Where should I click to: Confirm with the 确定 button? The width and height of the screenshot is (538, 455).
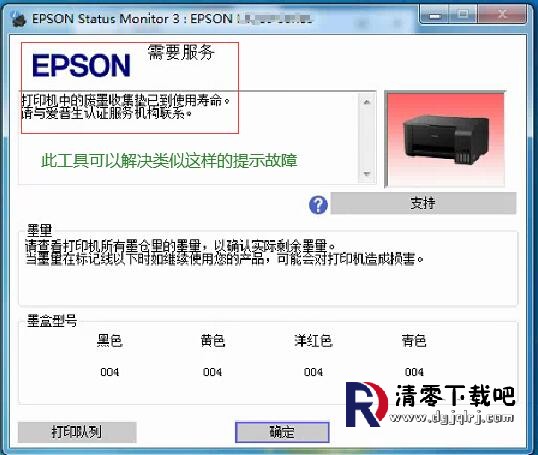coord(282,432)
